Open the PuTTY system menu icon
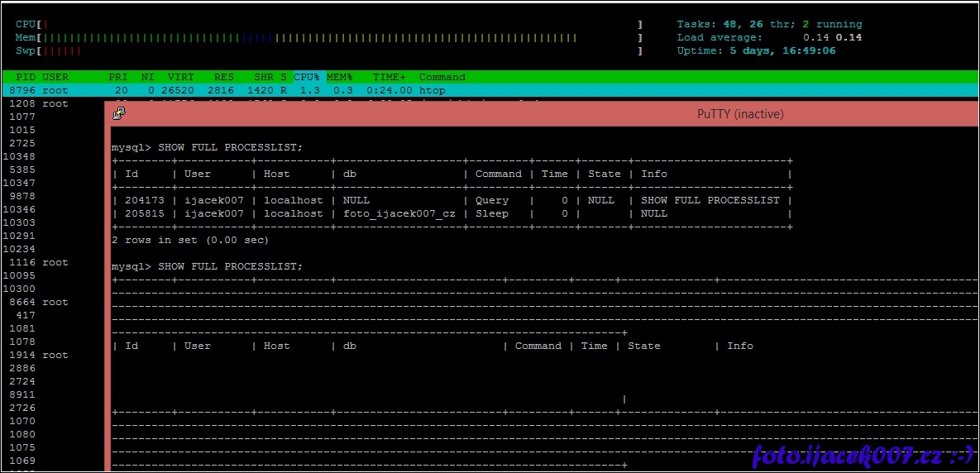This screenshot has height=473, width=980. click(x=119, y=114)
